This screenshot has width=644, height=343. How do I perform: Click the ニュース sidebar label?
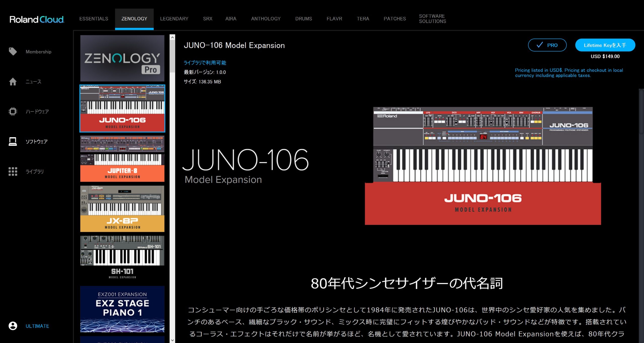(33, 82)
